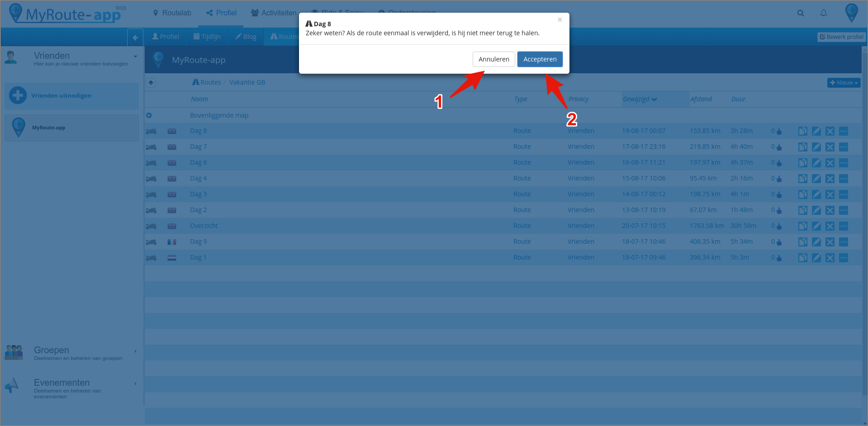Open route Dag 2
This screenshot has height=426, width=868.
[198, 210]
